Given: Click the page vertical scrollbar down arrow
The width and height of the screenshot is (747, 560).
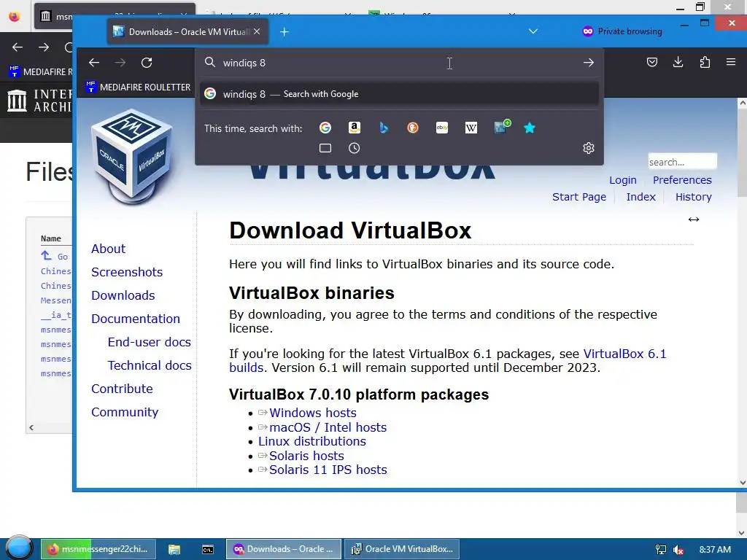Looking at the screenshot, I should (x=742, y=483).
